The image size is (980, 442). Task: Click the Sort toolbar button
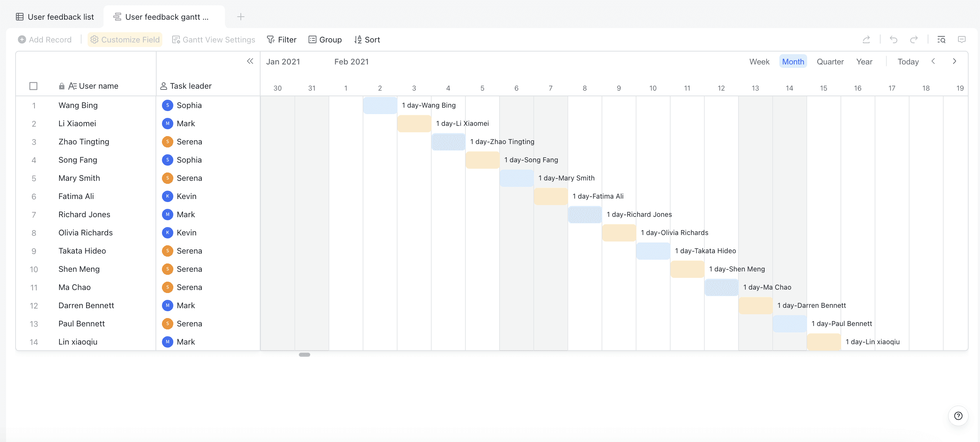[x=367, y=39]
